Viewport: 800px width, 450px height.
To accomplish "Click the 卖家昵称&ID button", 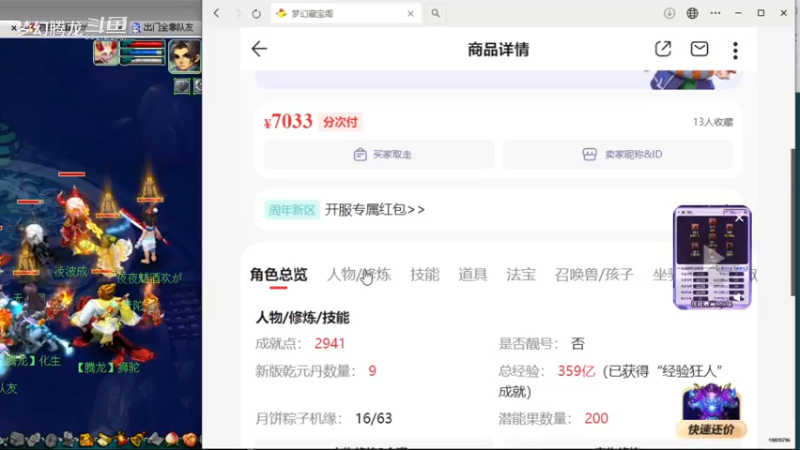I will 618,154.
